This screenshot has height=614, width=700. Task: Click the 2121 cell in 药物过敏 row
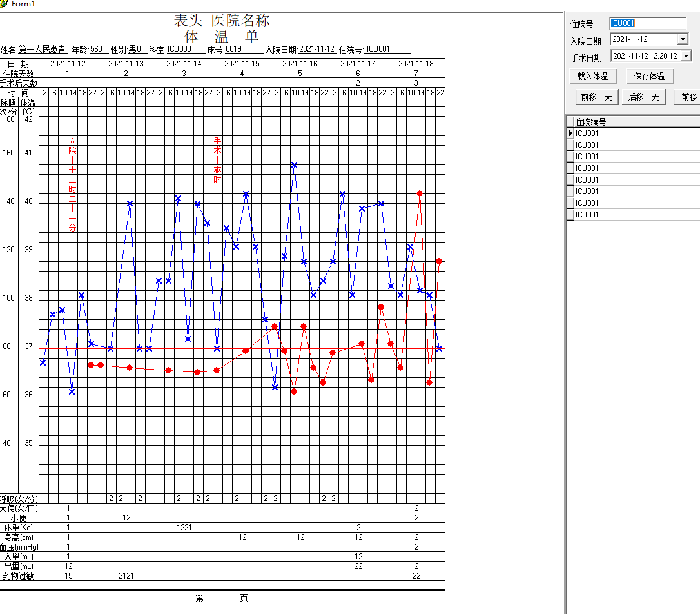(126, 575)
